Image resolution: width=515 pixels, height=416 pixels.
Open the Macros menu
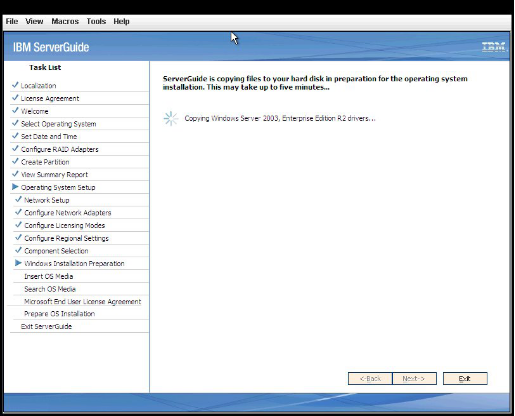pyautogui.click(x=65, y=21)
